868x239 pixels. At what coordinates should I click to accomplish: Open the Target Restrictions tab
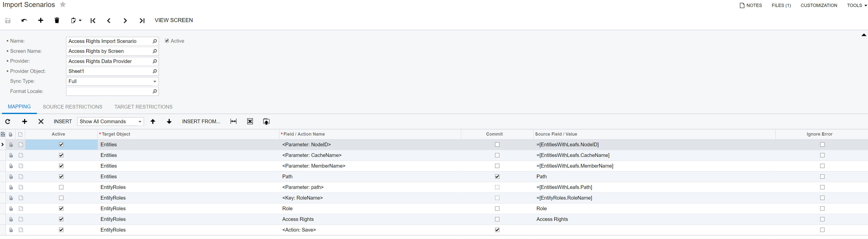coord(143,107)
